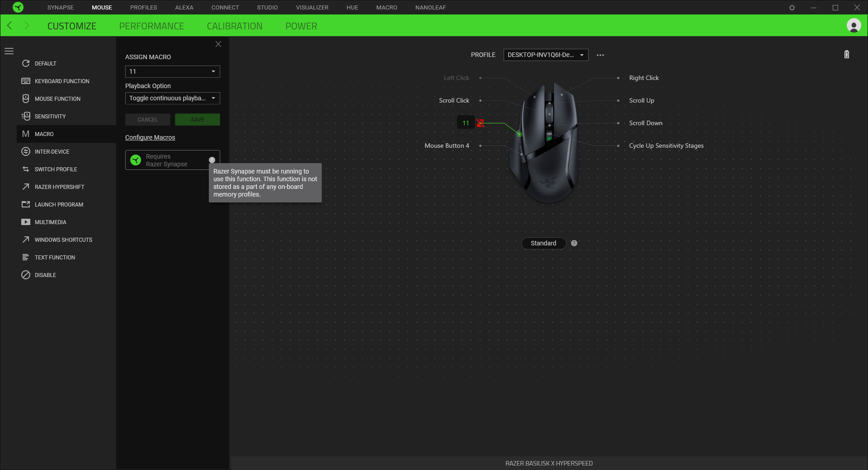Screen dimensions: 868x470
Task: Click the Inter-Device icon
Action: pos(26,151)
